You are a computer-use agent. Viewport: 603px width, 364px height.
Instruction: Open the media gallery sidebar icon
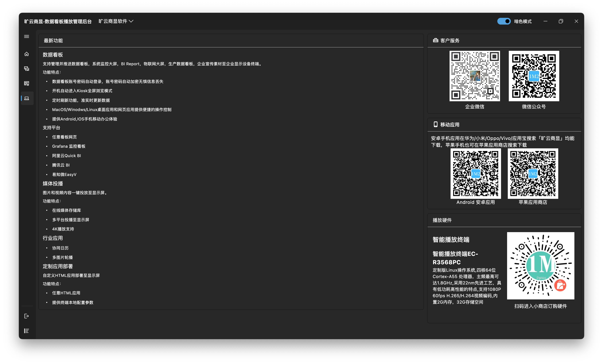(x=27, y=69)
